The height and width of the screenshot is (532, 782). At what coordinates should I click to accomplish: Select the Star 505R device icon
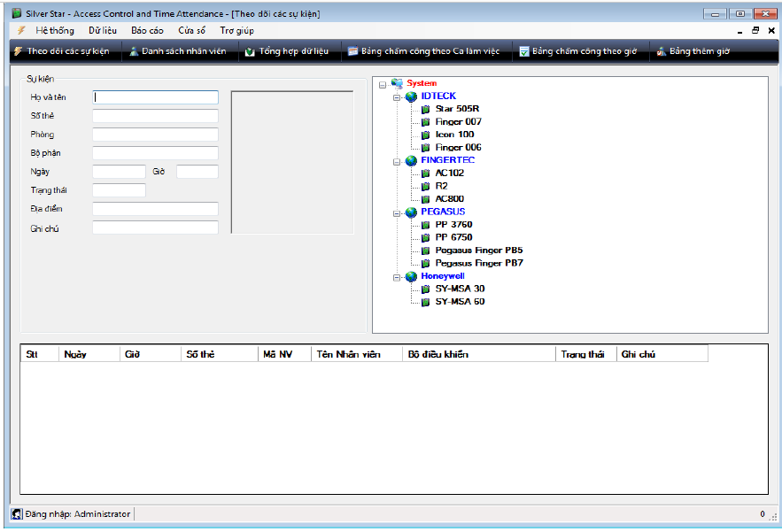click(x=425, y=109)
